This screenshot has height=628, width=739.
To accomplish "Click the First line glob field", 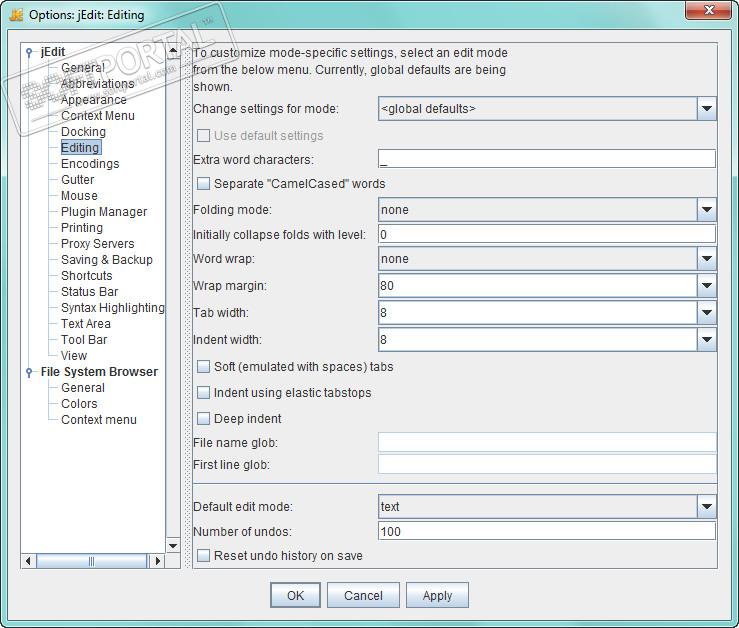I will point(547,464).
